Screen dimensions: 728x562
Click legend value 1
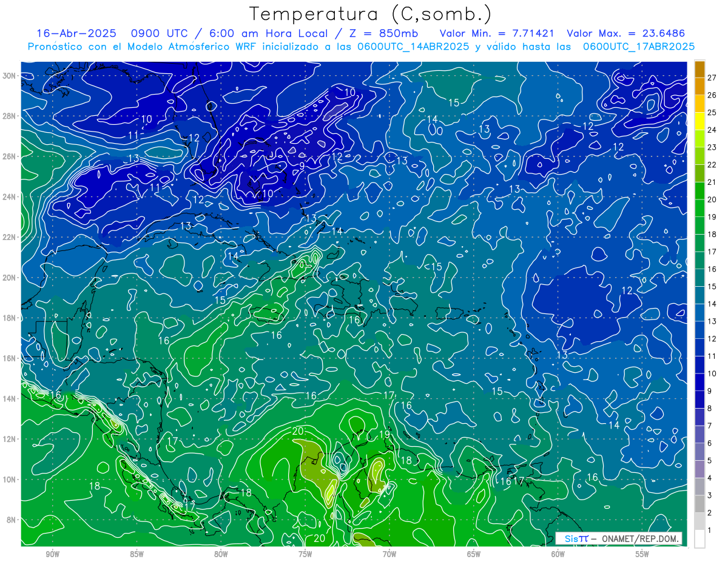click(710, 530)
